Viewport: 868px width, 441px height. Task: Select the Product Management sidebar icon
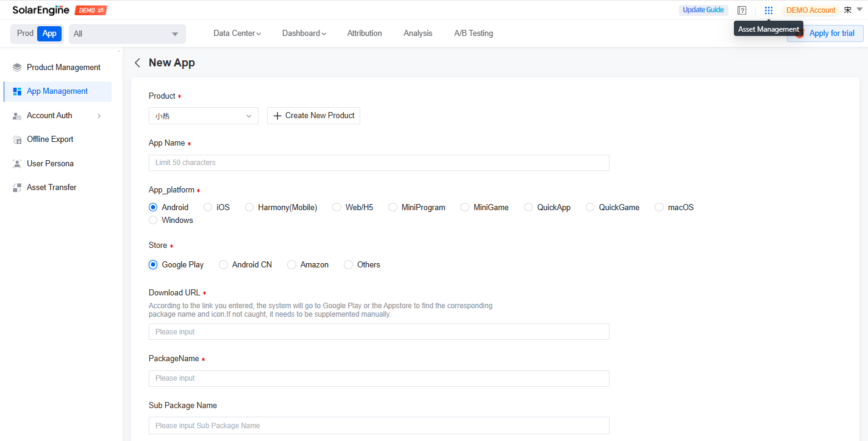pyautogui.click(x=16, y=67)
